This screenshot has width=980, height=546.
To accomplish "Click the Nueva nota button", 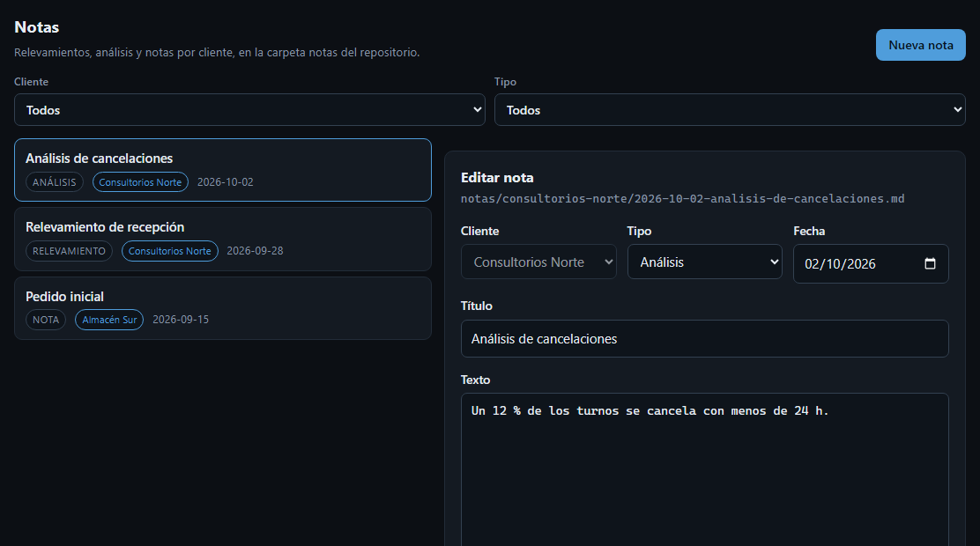I will (920, 45).
